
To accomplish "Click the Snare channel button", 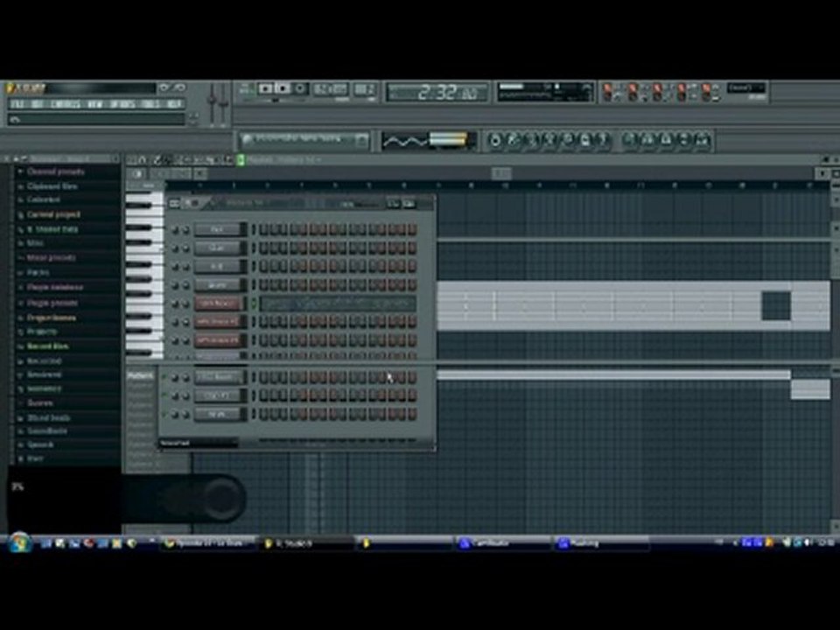I will [x=218, y=284].
